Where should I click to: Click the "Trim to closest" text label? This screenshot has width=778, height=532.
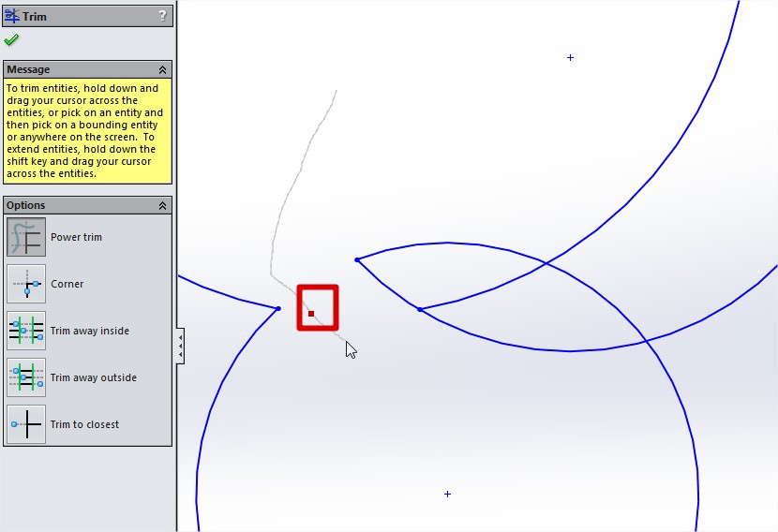point(84,424)
